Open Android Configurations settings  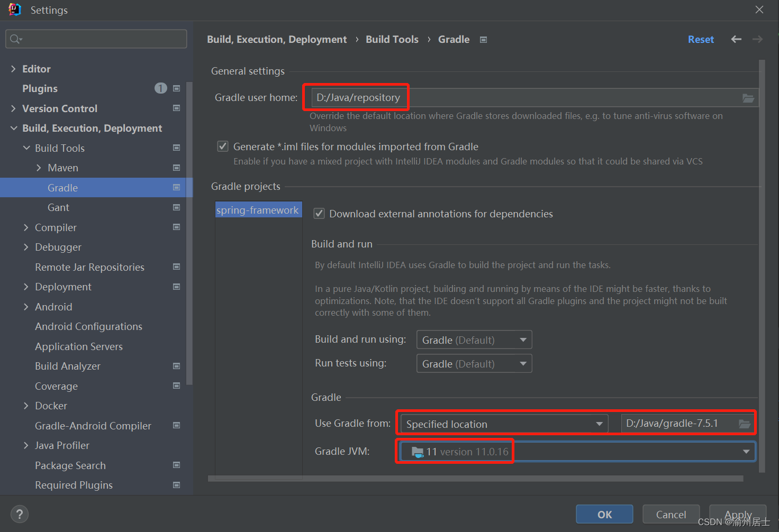pyautogui.click(x=88, y=326)
